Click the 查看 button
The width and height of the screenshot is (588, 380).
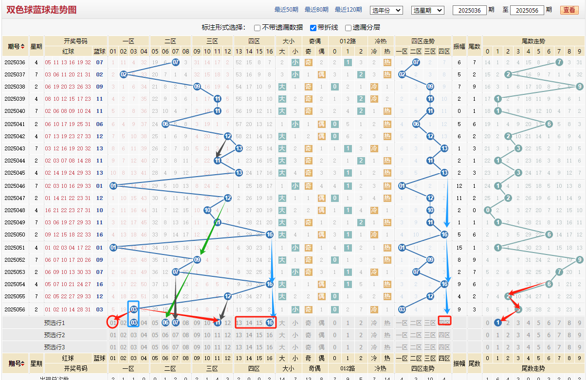pos(569,10)
